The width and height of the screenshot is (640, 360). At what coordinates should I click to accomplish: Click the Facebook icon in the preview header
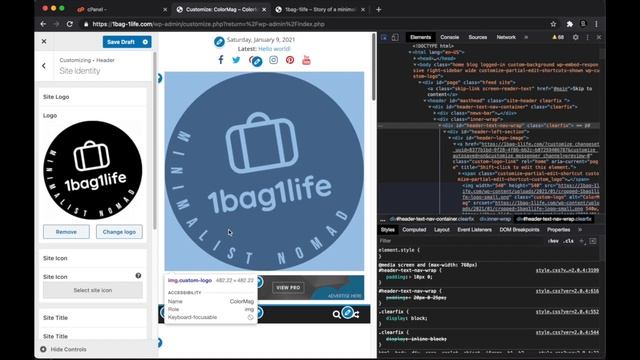[221, 60]
